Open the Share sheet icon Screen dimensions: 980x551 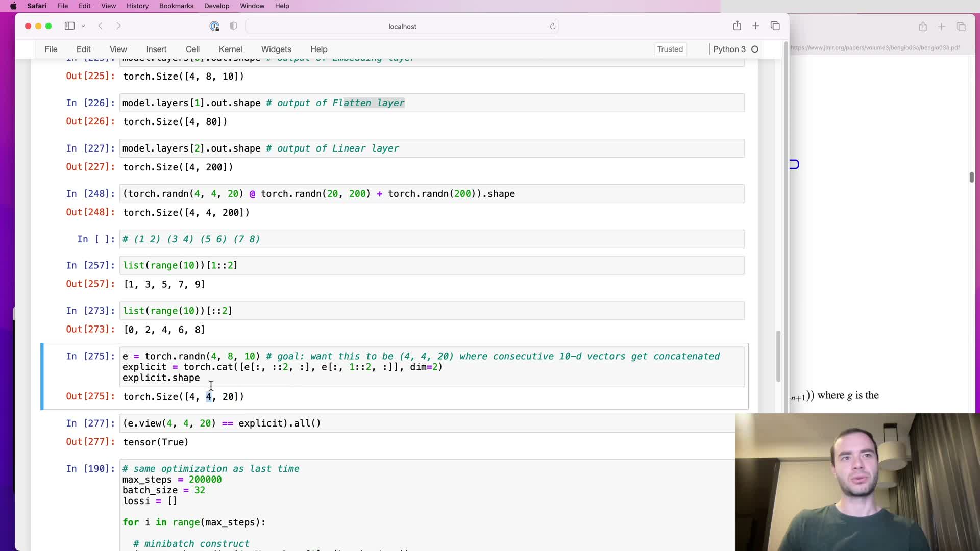737,26
